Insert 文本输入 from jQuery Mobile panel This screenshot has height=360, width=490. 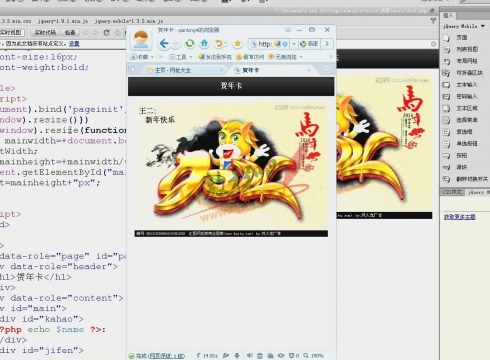click(x=467, y=85)
